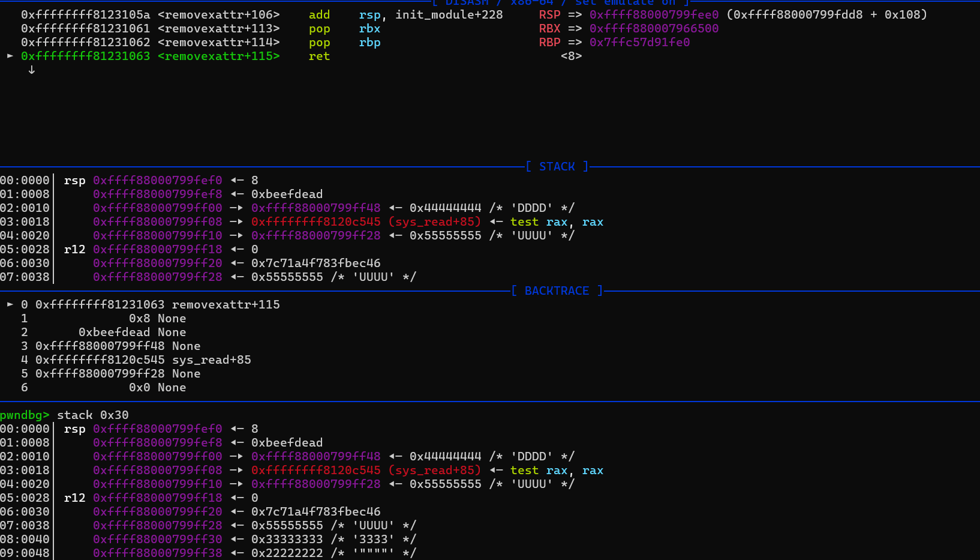Expand the STACK section header
Screen dimensions: 980x560
557,166
